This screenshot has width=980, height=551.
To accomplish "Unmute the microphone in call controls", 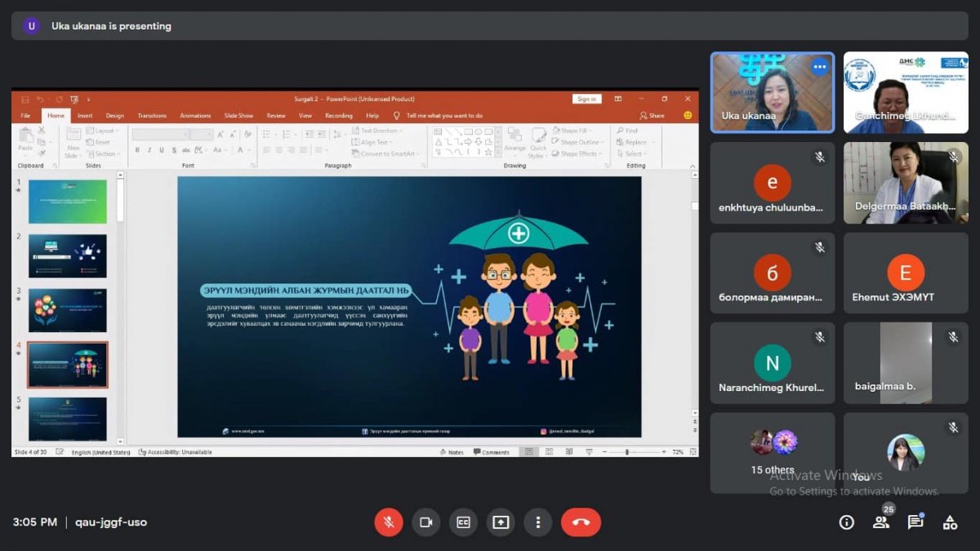I will point(389,522).
